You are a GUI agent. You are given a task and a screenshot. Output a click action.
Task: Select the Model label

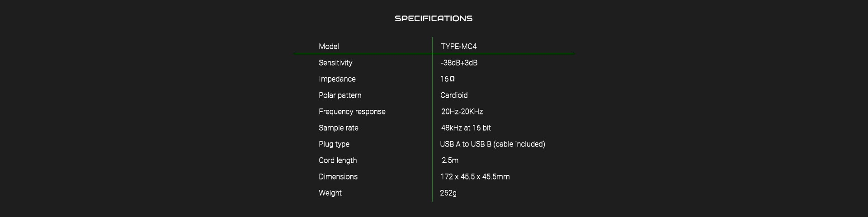329,47
